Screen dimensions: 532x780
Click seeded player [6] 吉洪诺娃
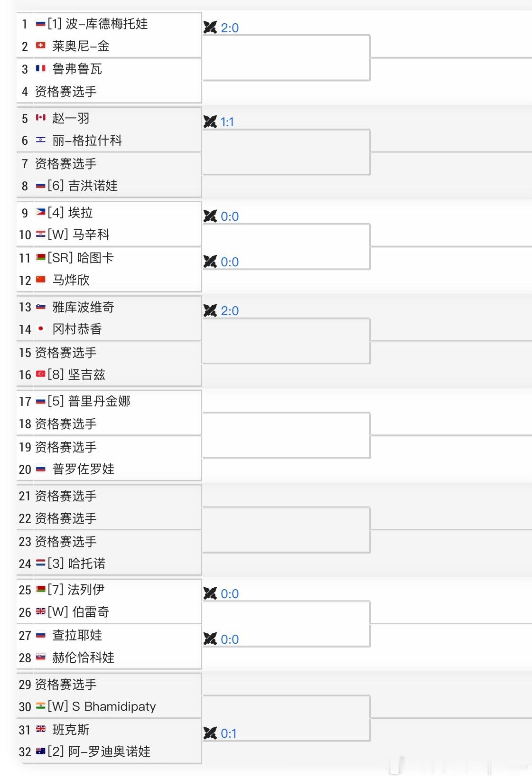tap(83, 186)
